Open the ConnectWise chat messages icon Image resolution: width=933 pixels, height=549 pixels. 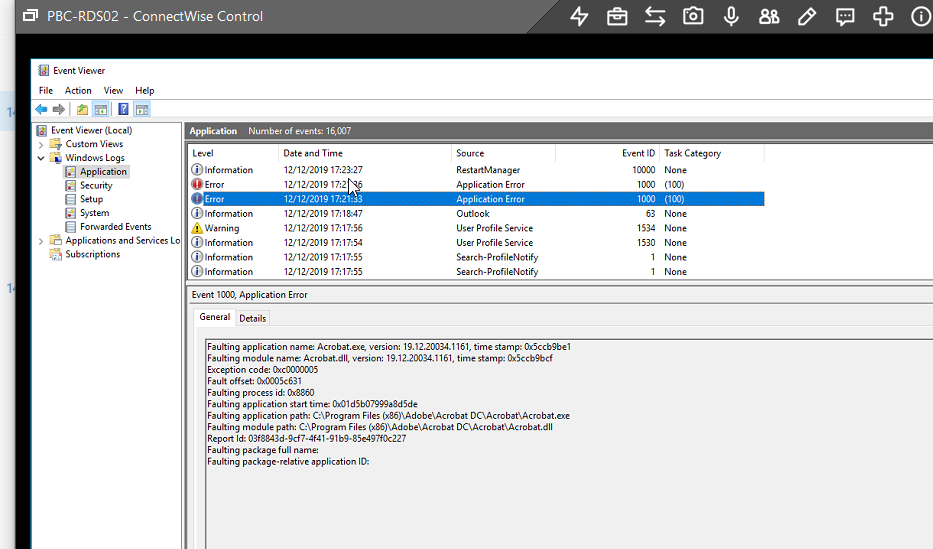pyautogui.click(x=845, y=16)
